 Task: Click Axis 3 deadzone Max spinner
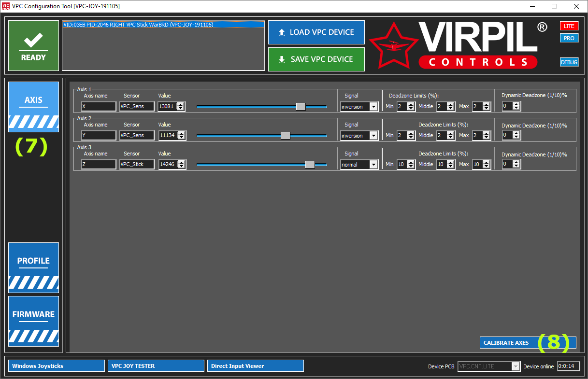(x=482, y=165)
